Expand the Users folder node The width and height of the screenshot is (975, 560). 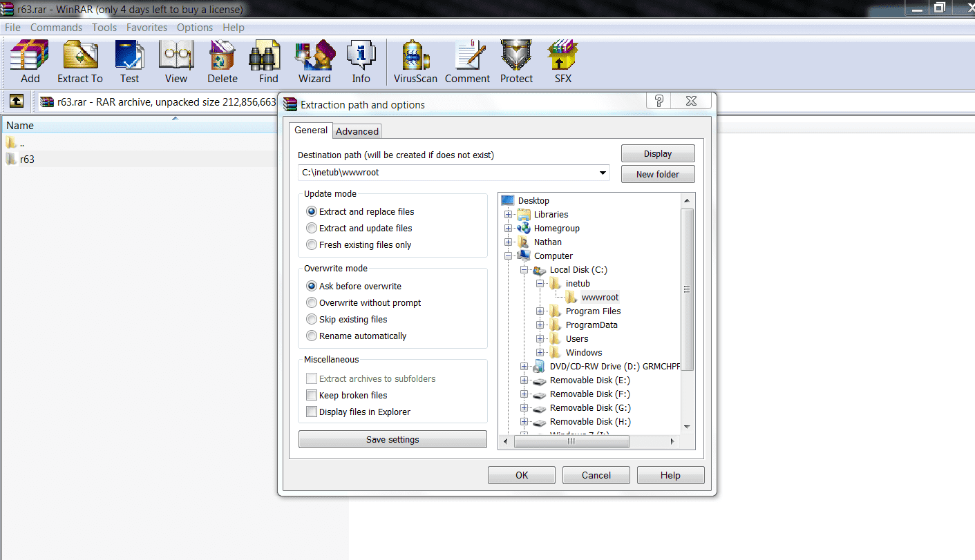point(540,338)
